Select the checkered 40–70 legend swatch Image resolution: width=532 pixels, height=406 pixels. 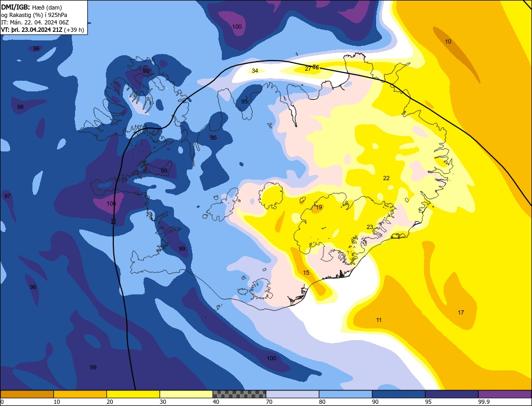pos(239,394)
